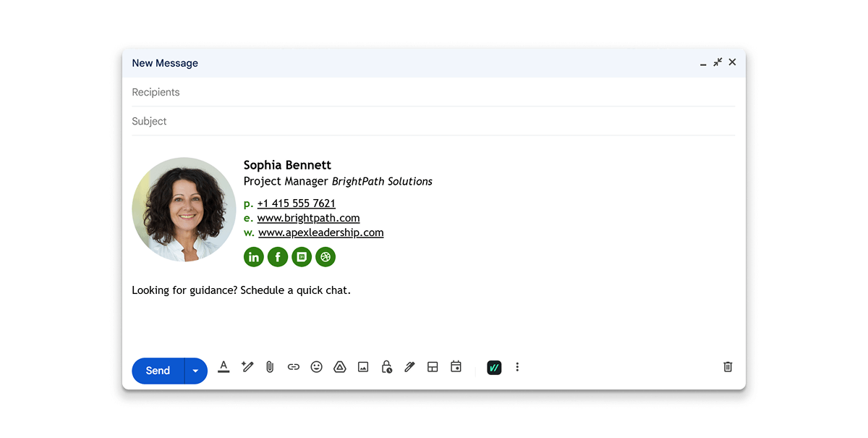Viewport: 868px width, 438px height.
Task: Open the teal double-check extension icon
Action: pyautogui.click(x=494, y=367)
